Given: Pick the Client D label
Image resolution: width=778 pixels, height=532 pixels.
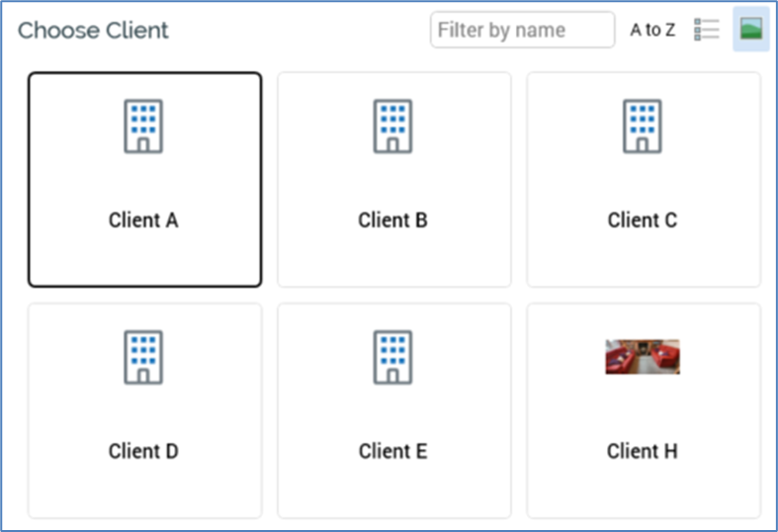Looking at the screenshot, I should (143, 452).
